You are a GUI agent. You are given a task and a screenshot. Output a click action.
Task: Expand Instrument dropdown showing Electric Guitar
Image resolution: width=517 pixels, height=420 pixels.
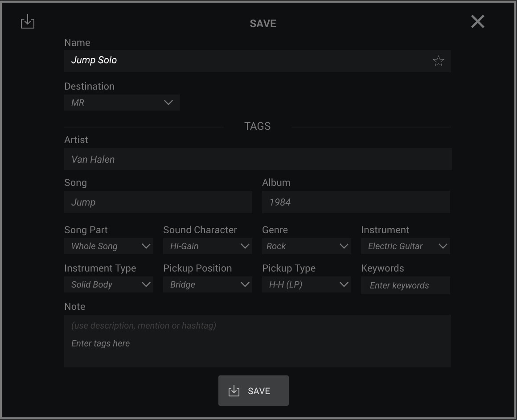pyautogui.click(x=406, y=246)
